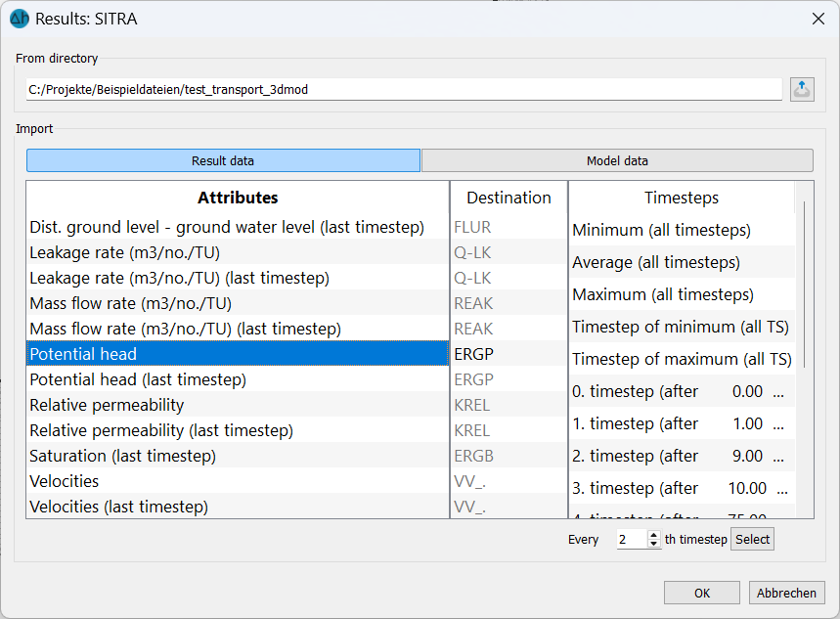Image resolution: width=840 pixels, height=619 pixels.
Task: Select Leakage rate (last timestep) attribute
Action: point(238,278)
